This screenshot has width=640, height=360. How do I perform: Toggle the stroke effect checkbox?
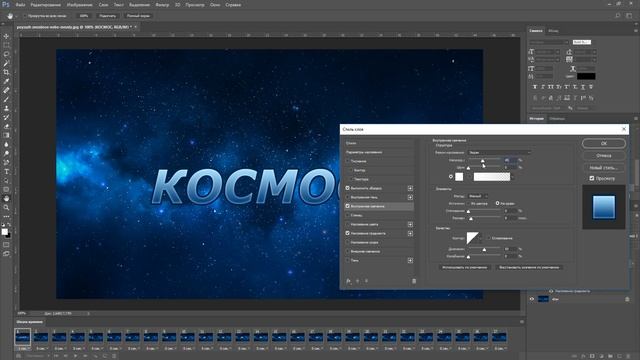pos(348,188)
